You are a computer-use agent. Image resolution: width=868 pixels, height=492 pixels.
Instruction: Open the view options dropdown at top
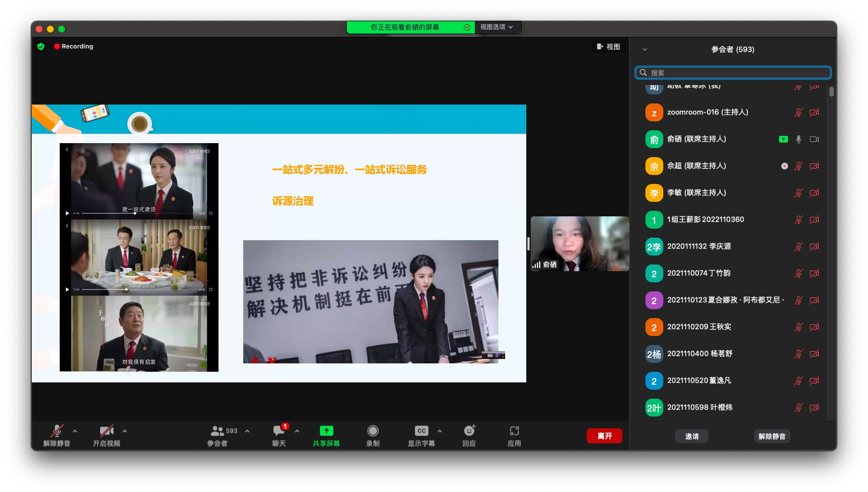[497, 27]
